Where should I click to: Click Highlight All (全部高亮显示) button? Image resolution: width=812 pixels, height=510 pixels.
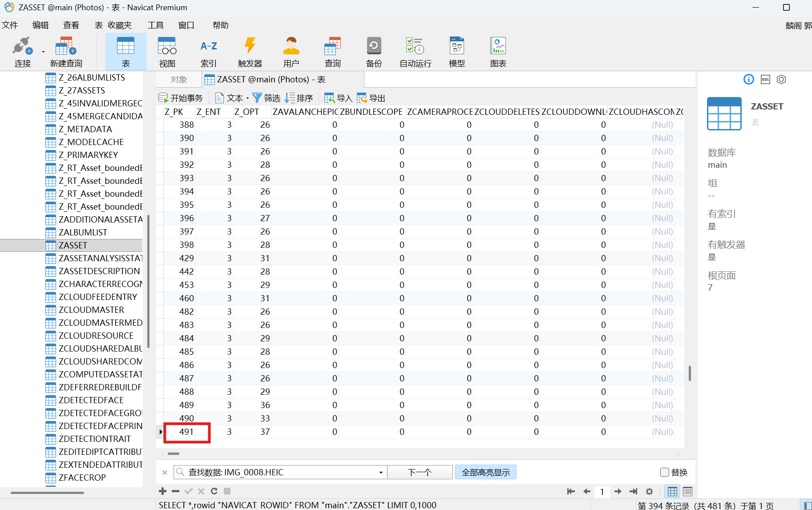tap(485, 472)
